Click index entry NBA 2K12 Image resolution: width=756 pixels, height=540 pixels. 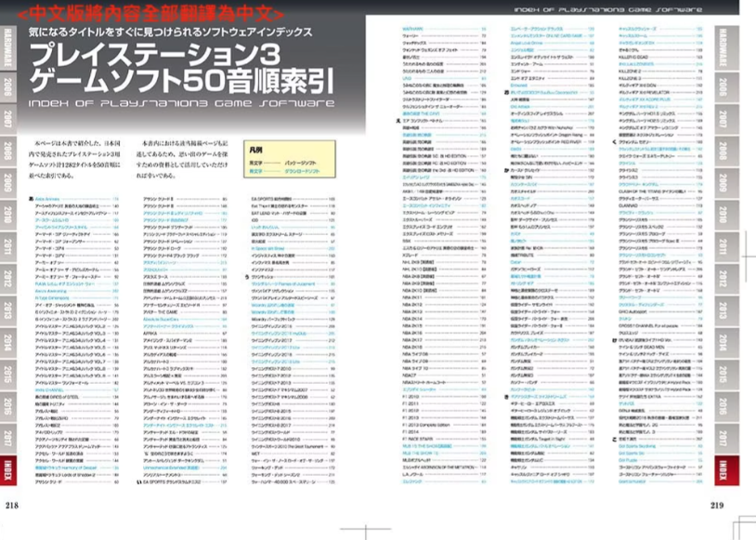tap(412, 305)
